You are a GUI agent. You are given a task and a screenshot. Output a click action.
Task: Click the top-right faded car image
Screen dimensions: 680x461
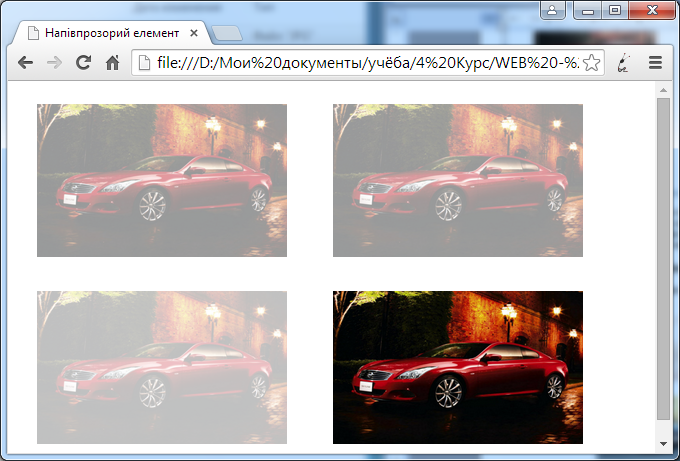coord(458,180)
